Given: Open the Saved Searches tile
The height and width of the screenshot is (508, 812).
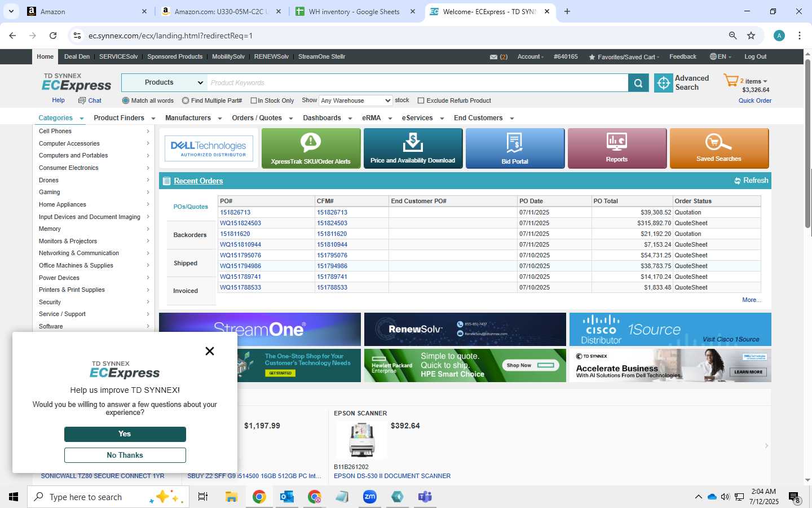Looking at the screenshot, I should 719,148.
